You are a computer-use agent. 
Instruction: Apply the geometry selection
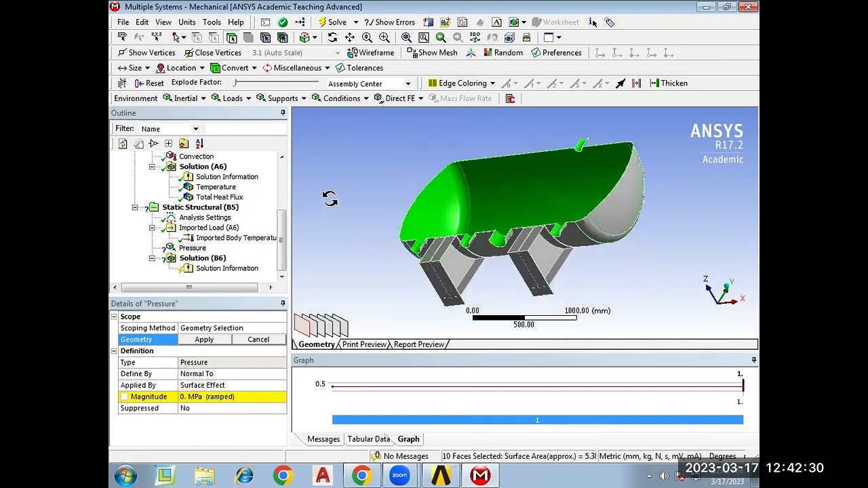204,340
